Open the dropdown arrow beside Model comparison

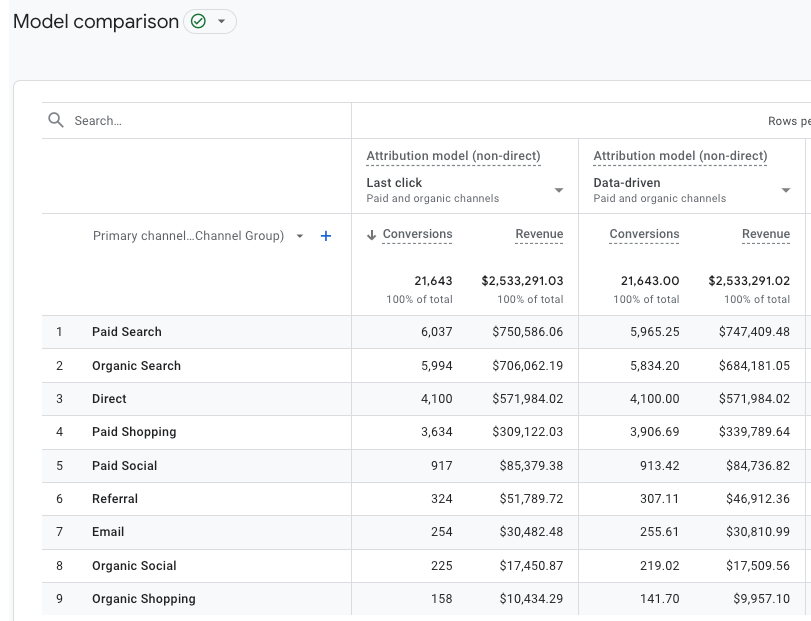(221, 21)
